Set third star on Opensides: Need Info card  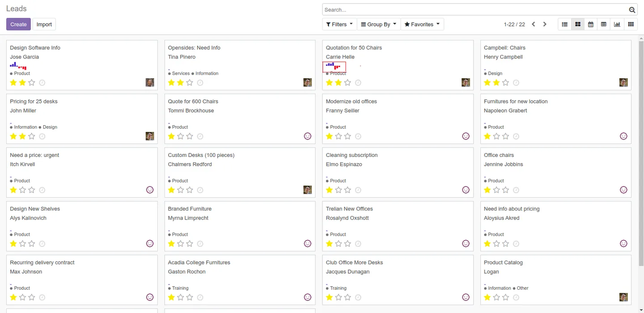coord(190,83)
